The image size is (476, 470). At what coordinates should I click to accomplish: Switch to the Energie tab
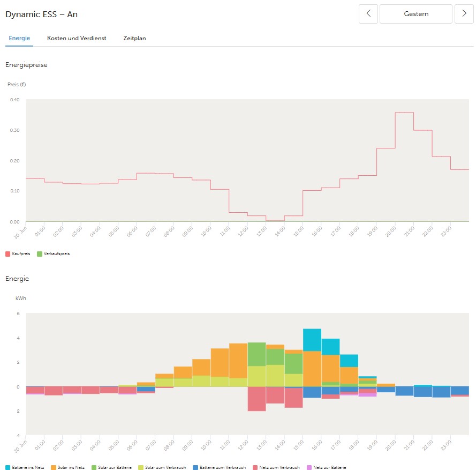tap(19, 38)
